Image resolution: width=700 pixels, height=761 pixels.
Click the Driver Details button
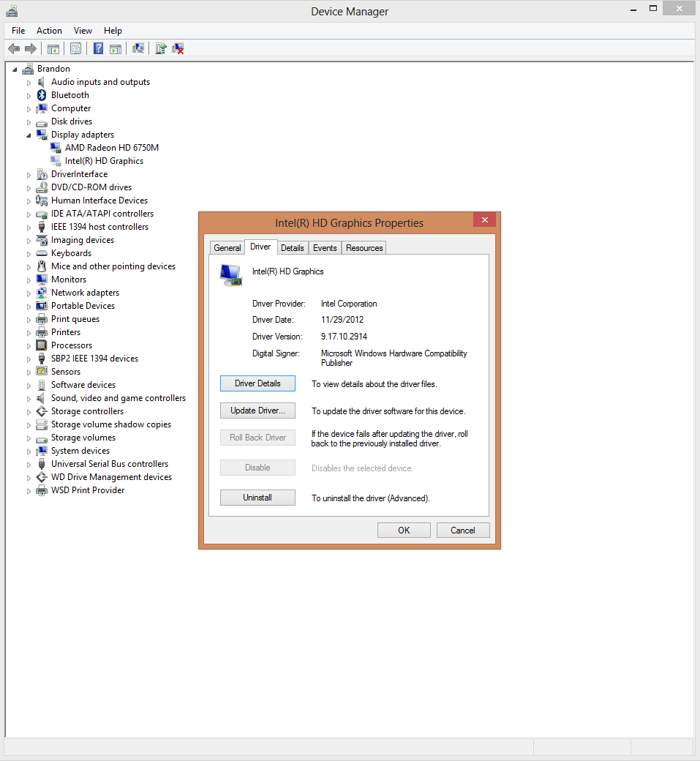click(257, 383)
